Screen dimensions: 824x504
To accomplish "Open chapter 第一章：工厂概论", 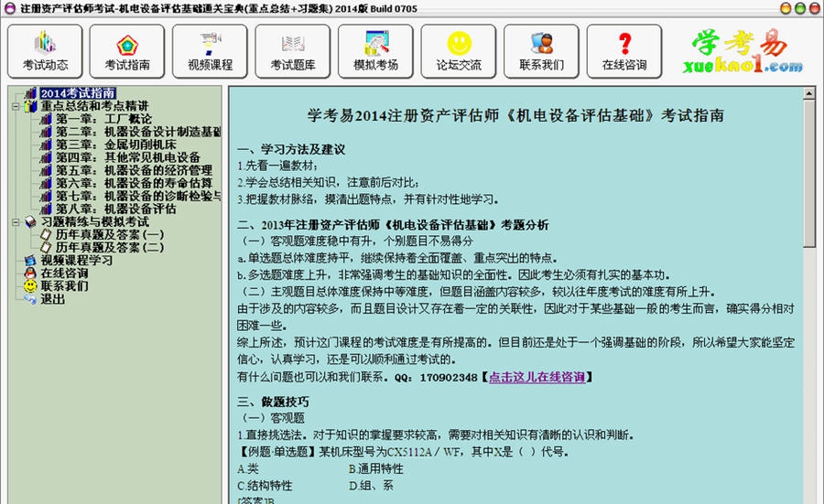I will [x=103, y=119].
